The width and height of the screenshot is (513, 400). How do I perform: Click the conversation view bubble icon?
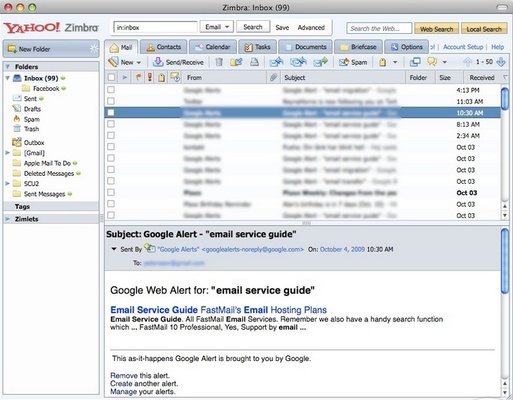(432, 62)
